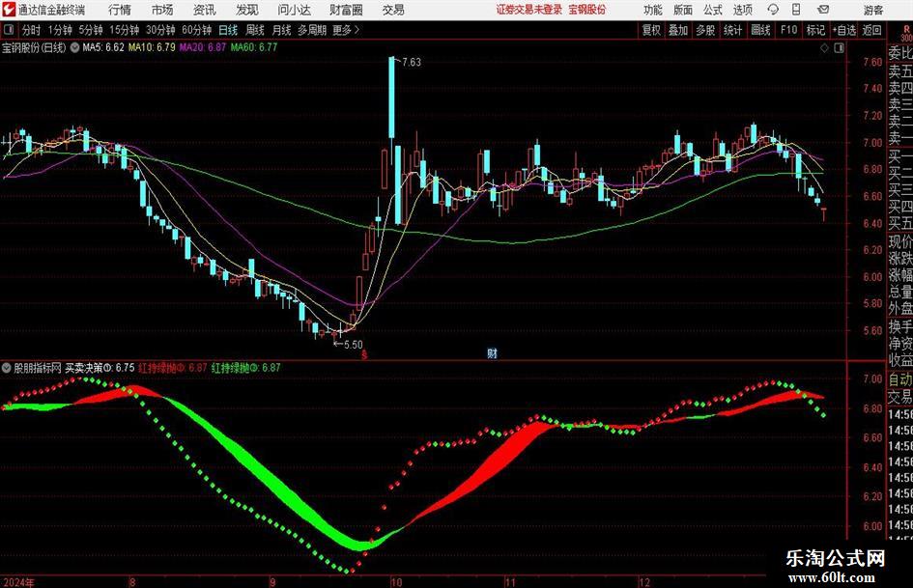Screen dimensions: 913x588
Task: Open the mobile phone icon in title bar
Action: pyautogui.click(x=796, y=10)
